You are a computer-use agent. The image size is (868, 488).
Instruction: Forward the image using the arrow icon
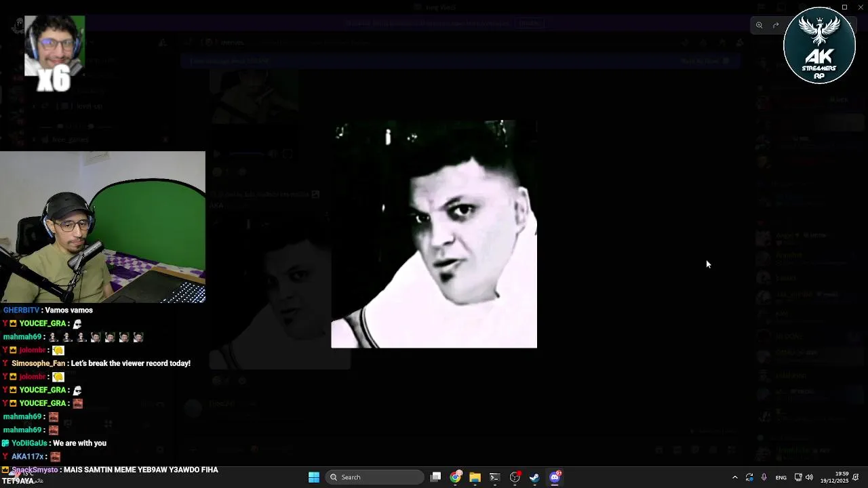click(x=776, y=25)
